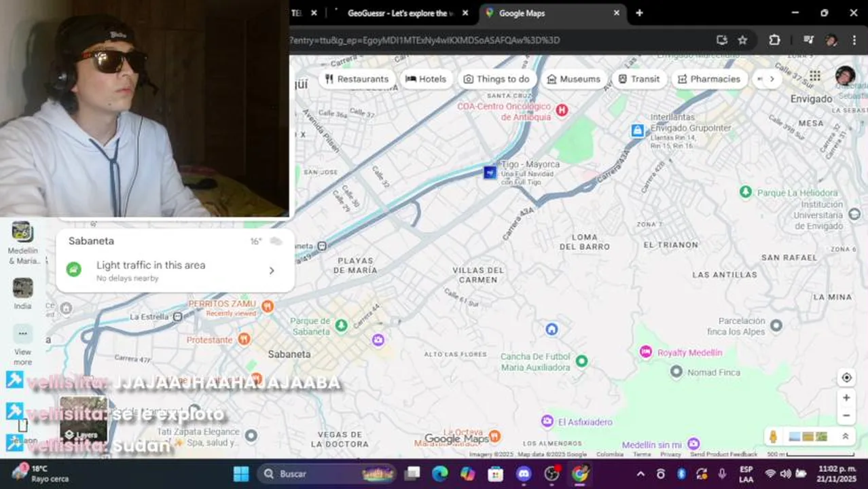Click the taskbar Buscar search box
Screen dimensions: 868x489
pyautogui.click(x=326, y=473)
